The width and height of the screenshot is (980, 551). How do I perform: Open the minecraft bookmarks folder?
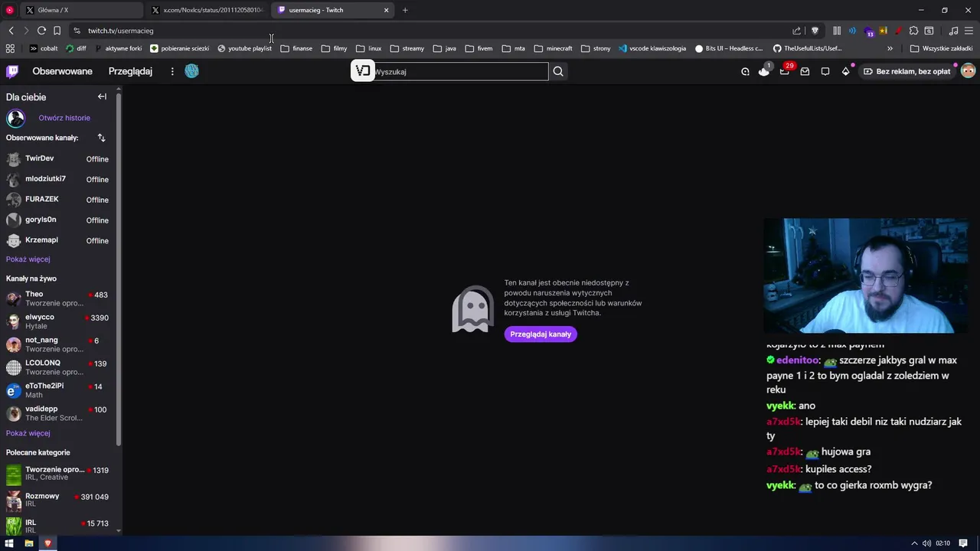tap(554, 48)
